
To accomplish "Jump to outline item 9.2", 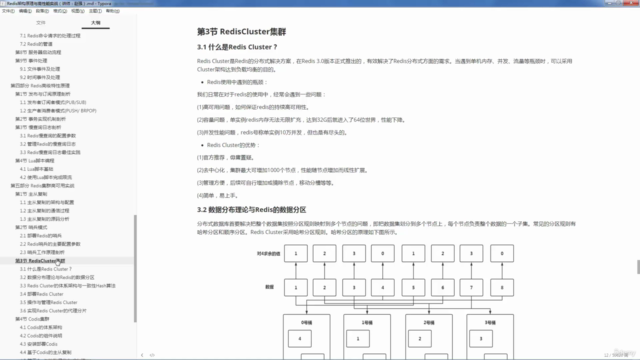I will 40,77.
